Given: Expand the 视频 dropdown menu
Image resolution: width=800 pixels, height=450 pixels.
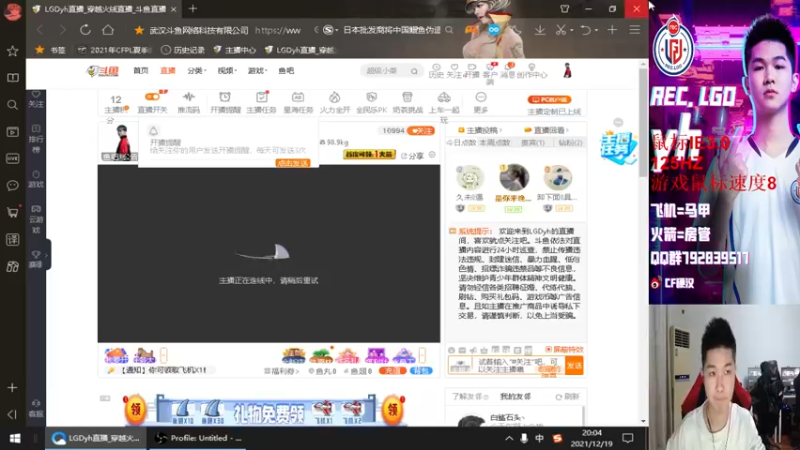Looking at the screenshot, I should 227,70.
